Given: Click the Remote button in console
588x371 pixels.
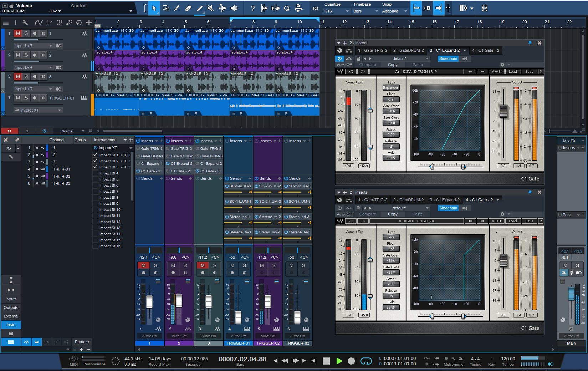Looking at the screenshot, I should click(82, 342).
